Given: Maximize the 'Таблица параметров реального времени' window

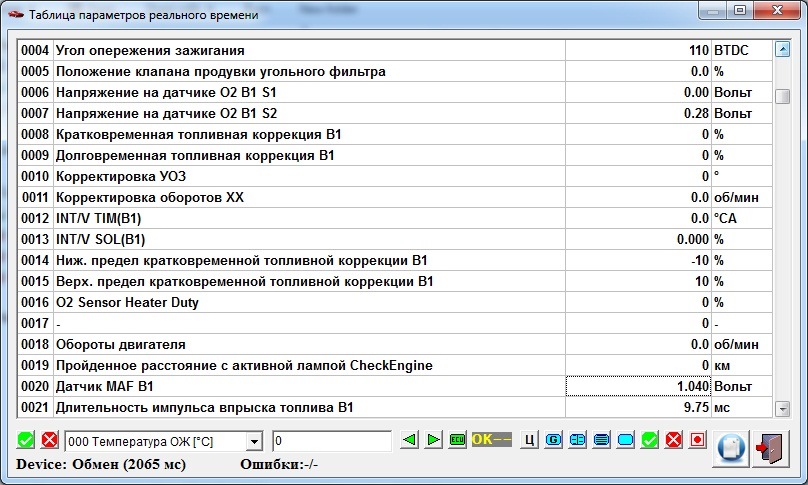Looking at the screenshot, I should click(x=740, y=10).
